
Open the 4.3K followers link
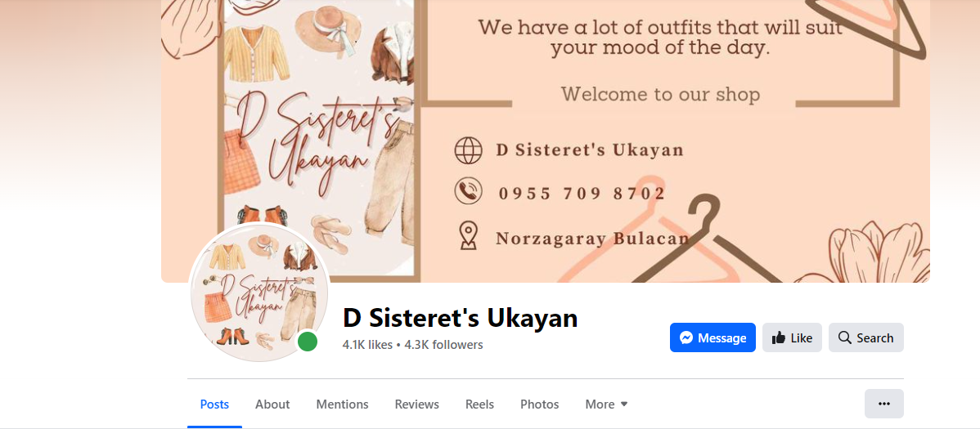pyautogui.click(x=443, y=345)
